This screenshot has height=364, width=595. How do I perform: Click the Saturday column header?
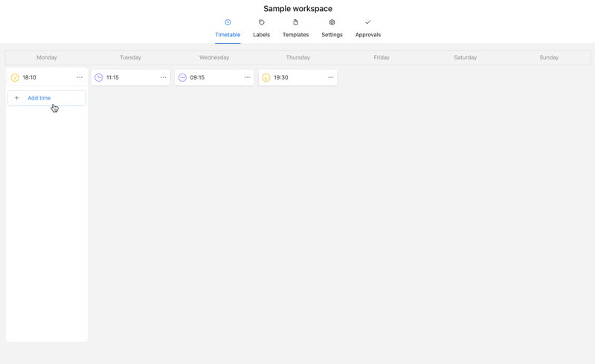tap(465, 57)
